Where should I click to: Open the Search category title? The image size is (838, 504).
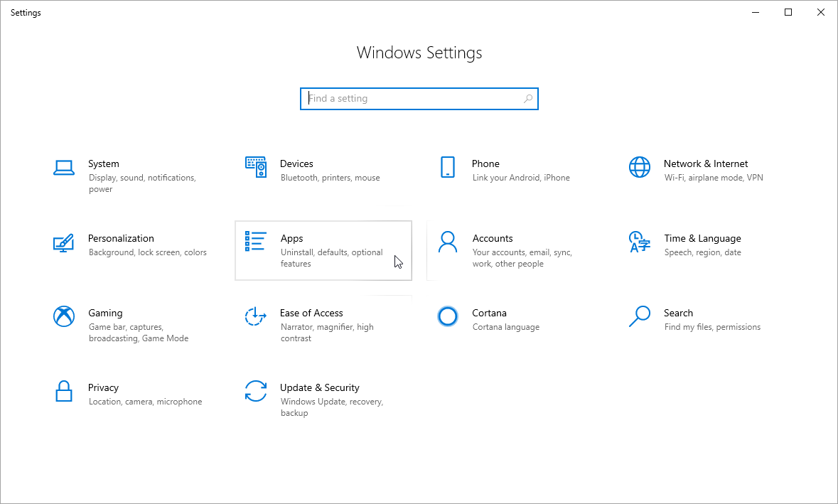click(x=678, y=313)
